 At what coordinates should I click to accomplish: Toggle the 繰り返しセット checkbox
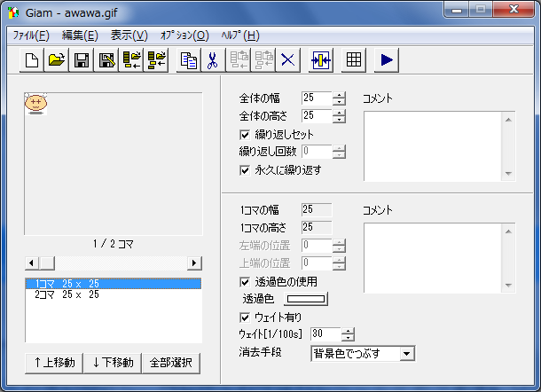click(246, 134)
